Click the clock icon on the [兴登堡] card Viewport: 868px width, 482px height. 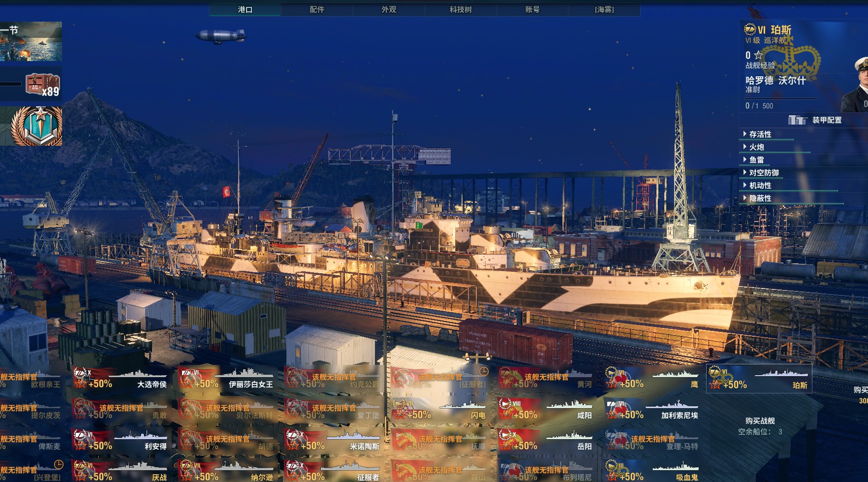pos(59,465)
